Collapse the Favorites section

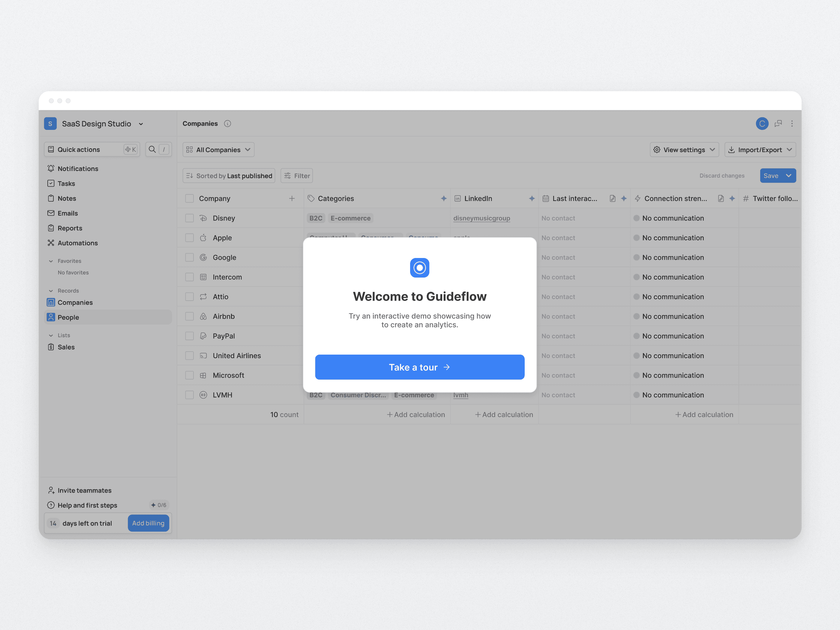point(51,261)
